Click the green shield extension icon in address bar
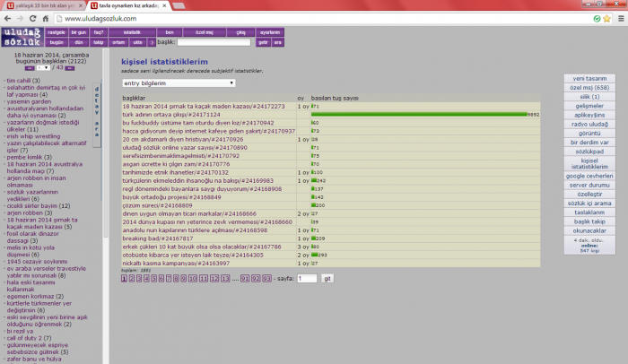628x364 pixels. point(597,19)
